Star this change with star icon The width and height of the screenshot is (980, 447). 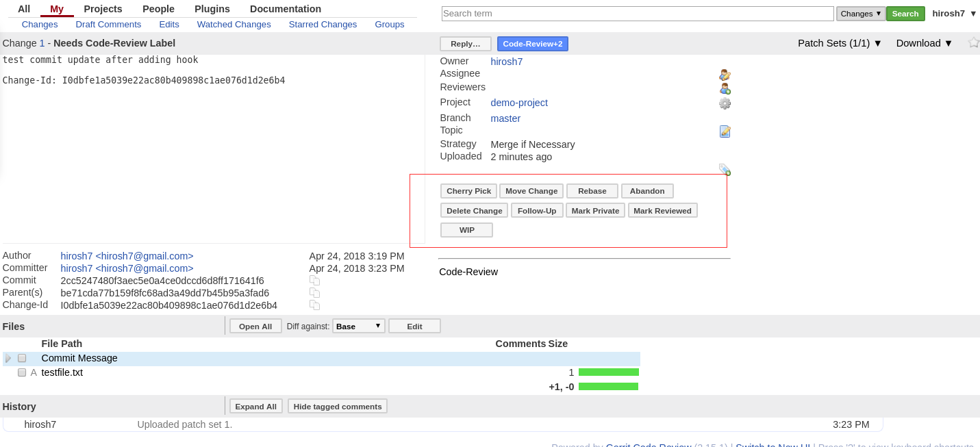(x=973, y=42)
